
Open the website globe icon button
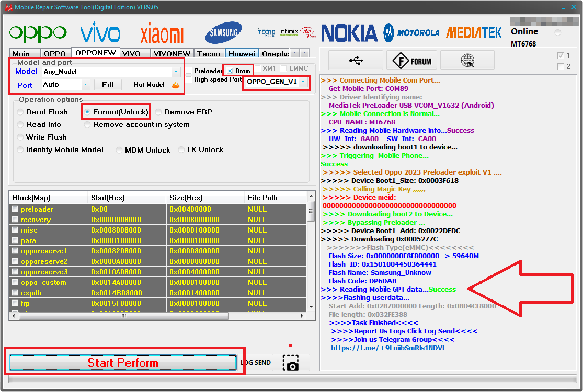click(x=467, y=60)
